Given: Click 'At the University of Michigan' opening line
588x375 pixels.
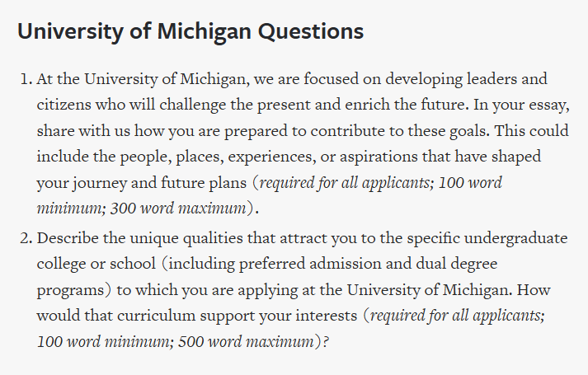Looking at the screenshot, I should pos(141,79).
